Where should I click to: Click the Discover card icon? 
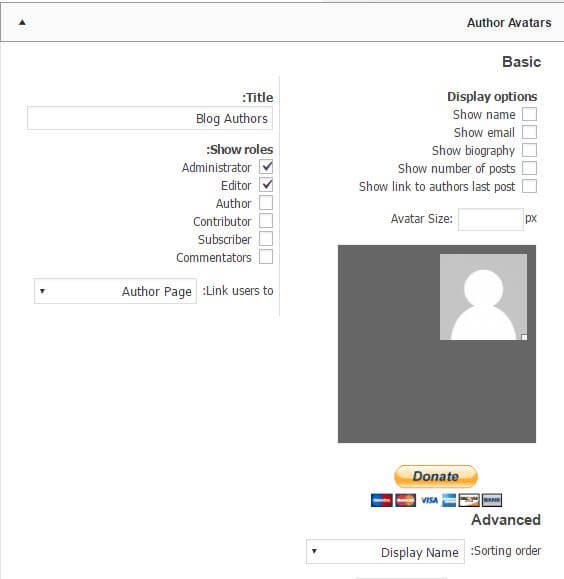469,500
